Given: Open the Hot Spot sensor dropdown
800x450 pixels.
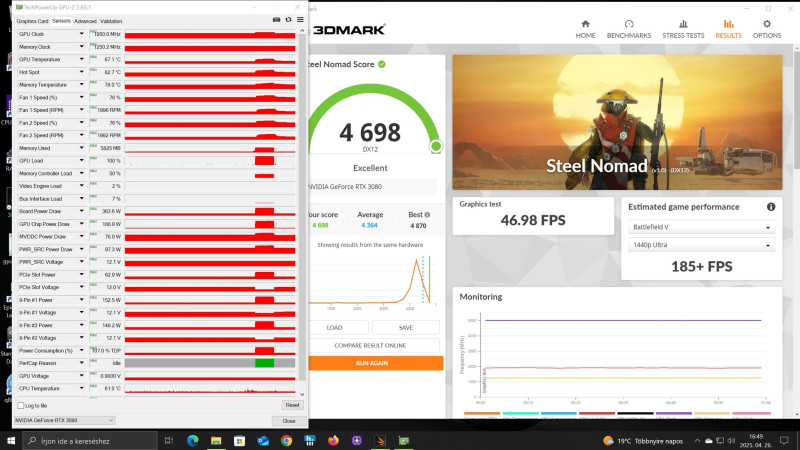Looking at the screenshot, I should [81, 72].
